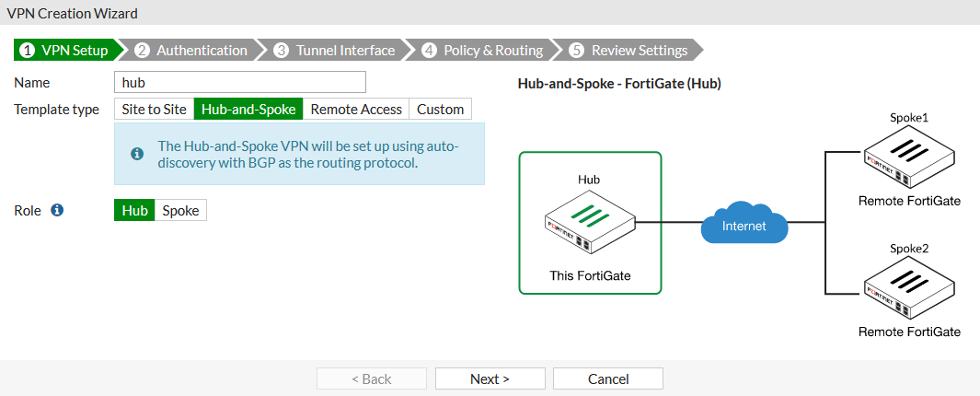Choose the Custom template type
Image resolution: width=980 pixels, height=396 pixels.
click(x=440, y=109)
